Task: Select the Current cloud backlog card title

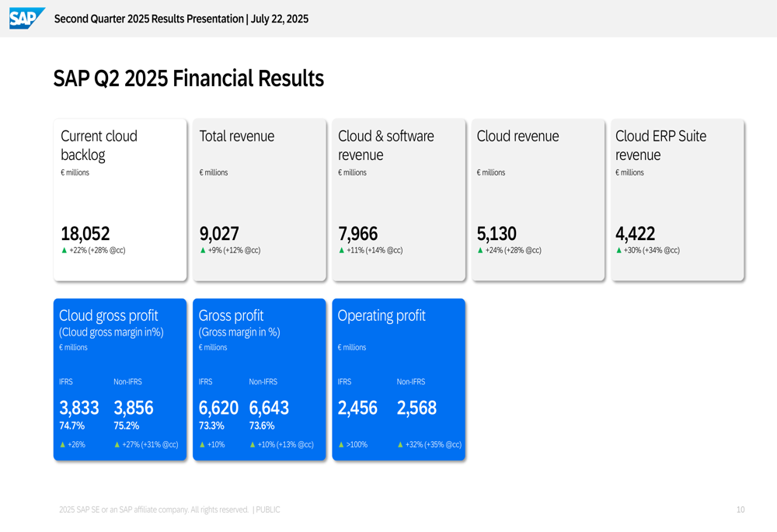Action: click(99, 145)
